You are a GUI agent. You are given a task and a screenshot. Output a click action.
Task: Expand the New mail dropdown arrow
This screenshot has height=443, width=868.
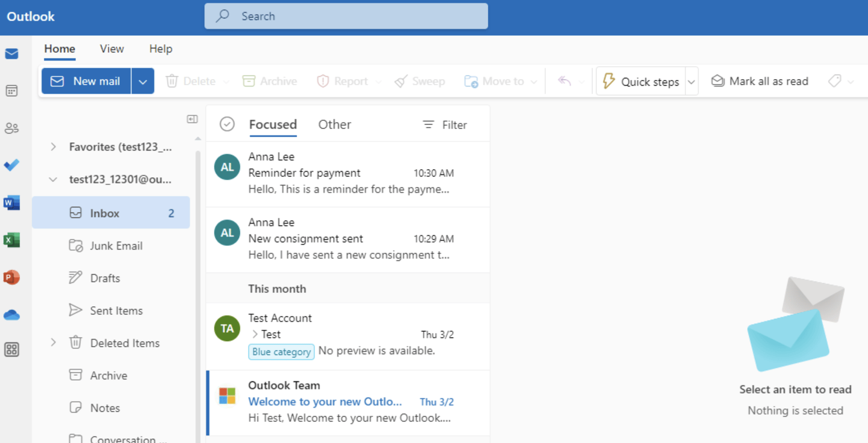pos(143,81)
